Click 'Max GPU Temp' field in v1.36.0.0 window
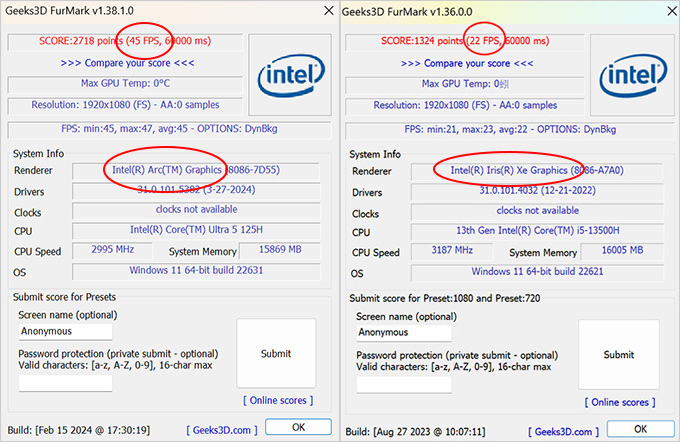This screenshot has height=442, width=680. coord(464,84)
